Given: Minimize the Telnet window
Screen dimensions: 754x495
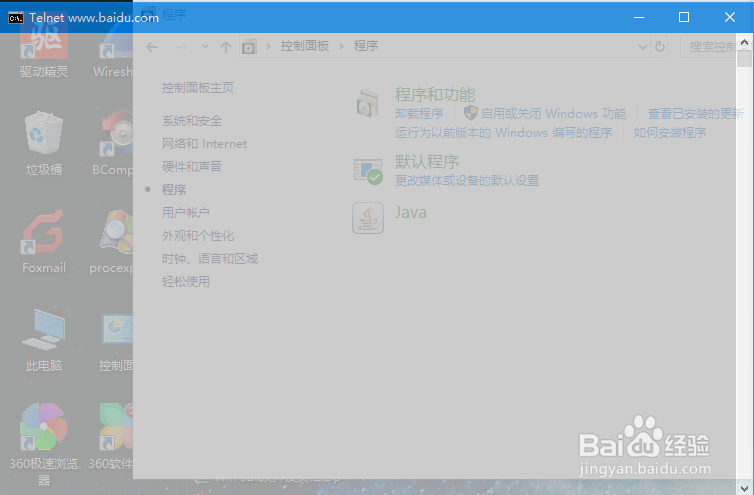Looking at the screenshot, I should coord(639,17).
